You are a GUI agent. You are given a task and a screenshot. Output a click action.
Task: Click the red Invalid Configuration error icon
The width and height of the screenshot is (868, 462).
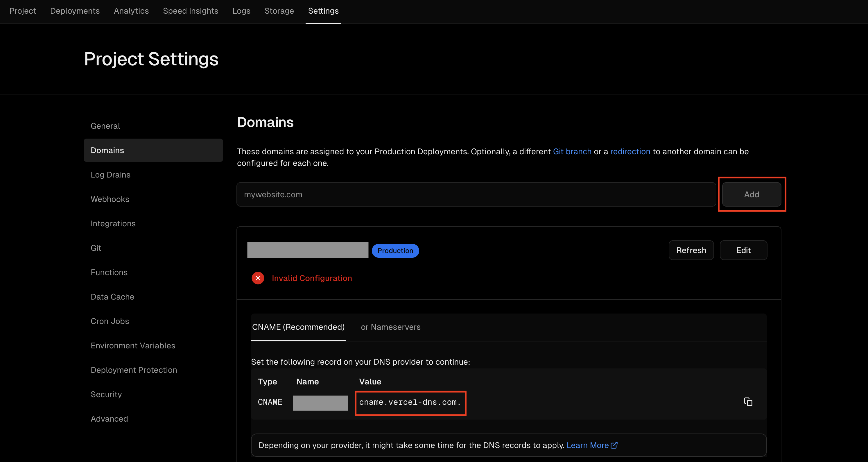click(x=258, y=278)
